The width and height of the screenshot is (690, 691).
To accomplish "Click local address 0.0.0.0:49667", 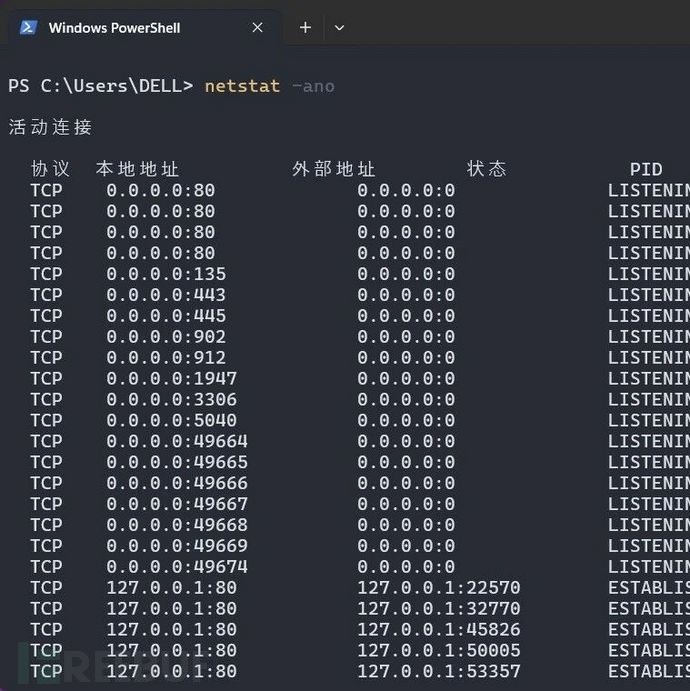I will pos(177,504).
